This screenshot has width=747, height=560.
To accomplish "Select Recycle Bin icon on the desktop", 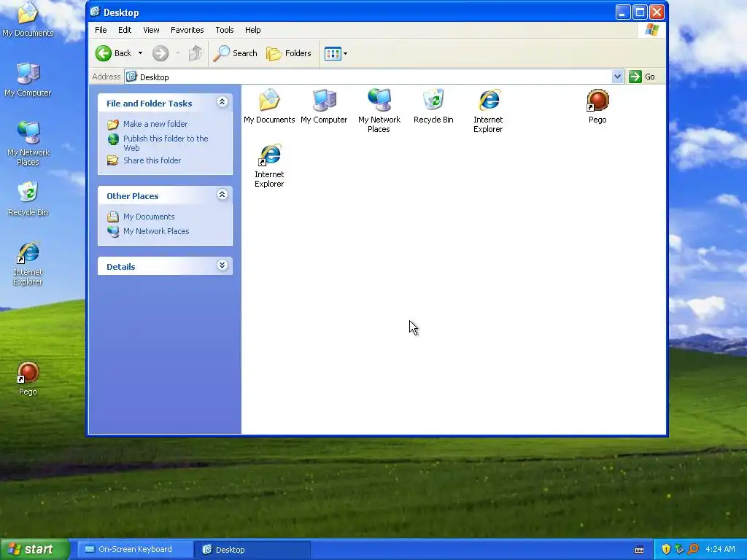I will (x=28, y=199).
